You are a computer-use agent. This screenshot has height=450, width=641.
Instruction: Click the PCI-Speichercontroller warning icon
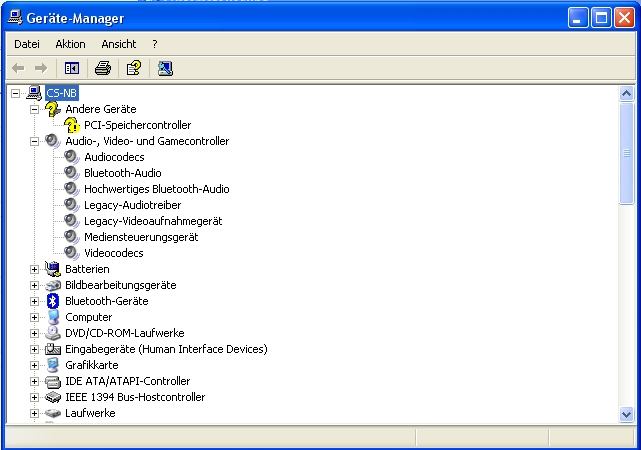coord(72,125)
